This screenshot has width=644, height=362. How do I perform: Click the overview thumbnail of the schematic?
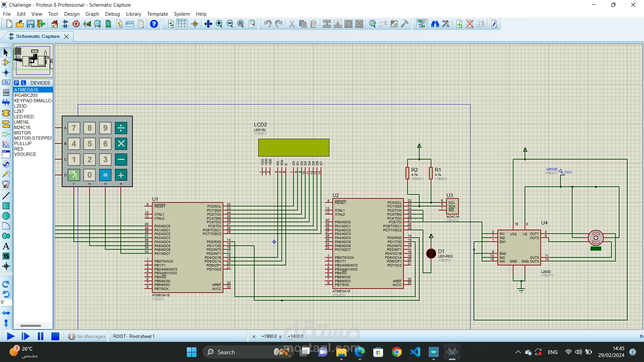pyautogui.click(x=33, y=61)
